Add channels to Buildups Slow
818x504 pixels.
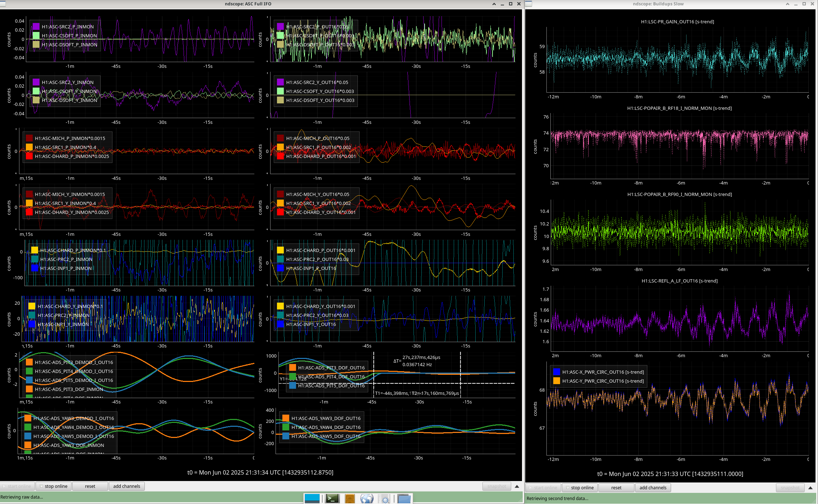(x=653, y=488)
